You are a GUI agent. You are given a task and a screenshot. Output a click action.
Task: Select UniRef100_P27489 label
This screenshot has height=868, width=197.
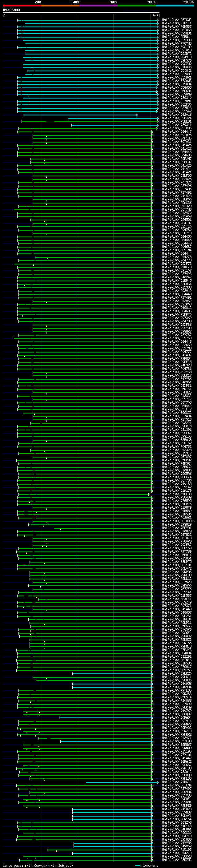pyautogui.click(x=177, y=74)
